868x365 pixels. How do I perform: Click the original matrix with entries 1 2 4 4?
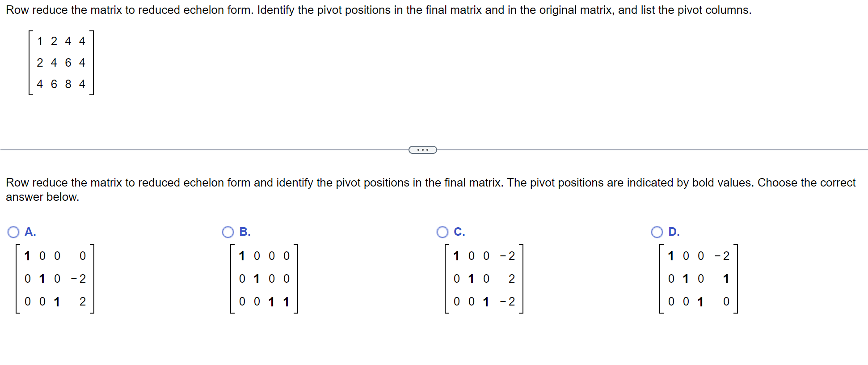pos(61,63)
